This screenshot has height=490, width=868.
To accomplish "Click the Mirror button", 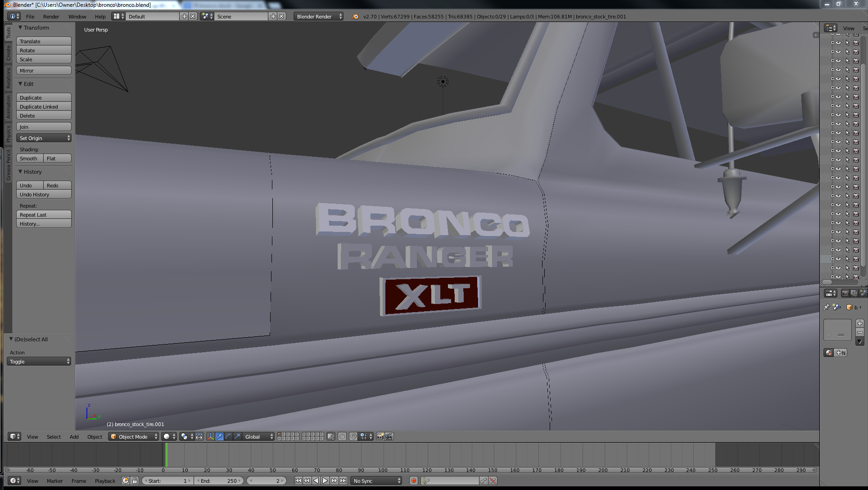I will (44, 71).
